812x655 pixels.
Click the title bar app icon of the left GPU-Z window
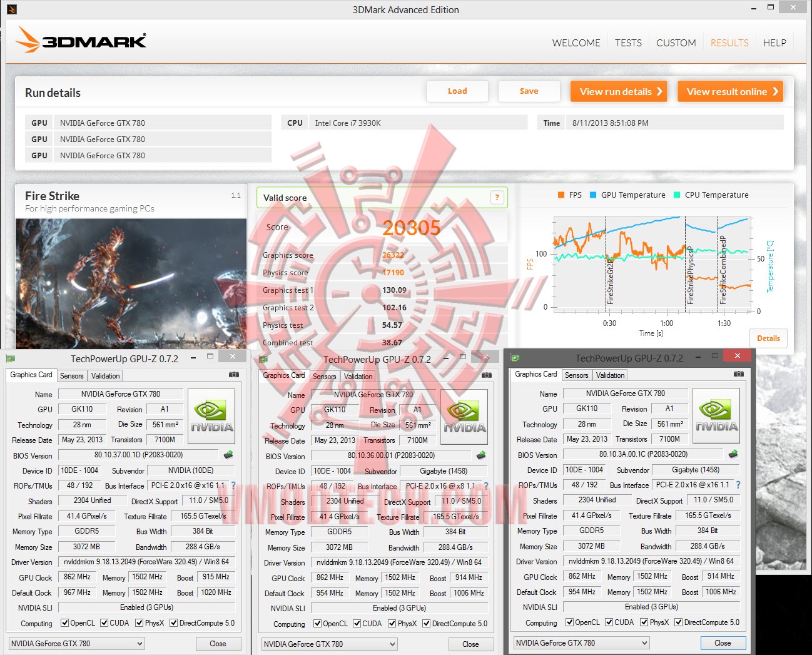coord(11,358)
